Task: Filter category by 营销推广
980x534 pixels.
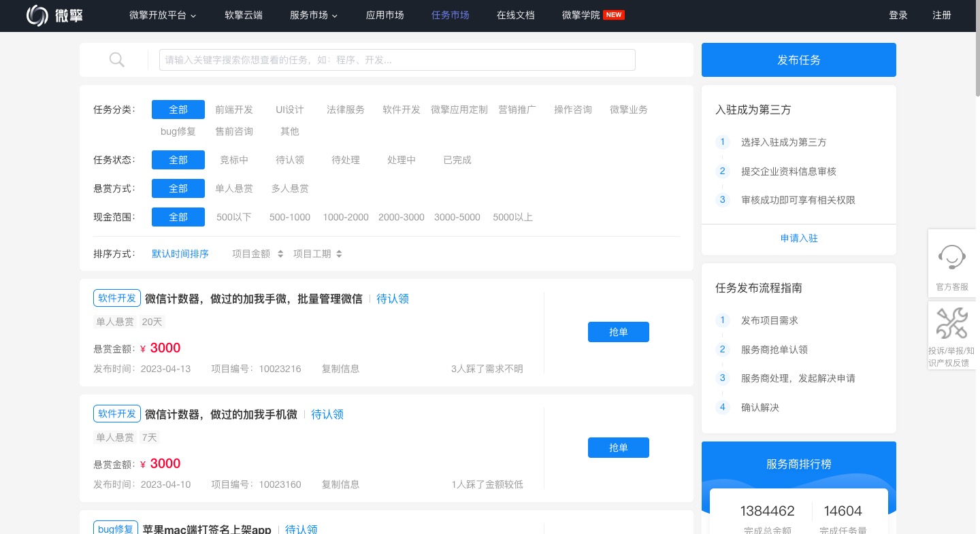Action: [517, 110]
